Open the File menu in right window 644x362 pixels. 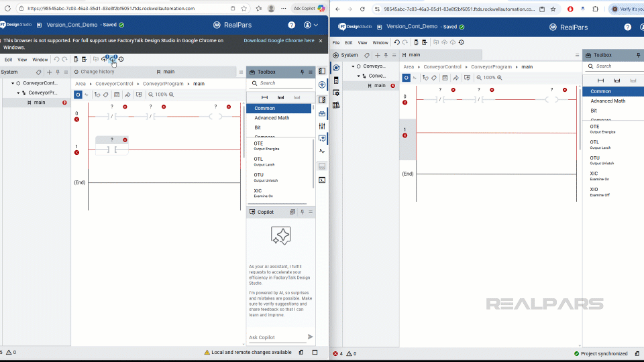336,43
